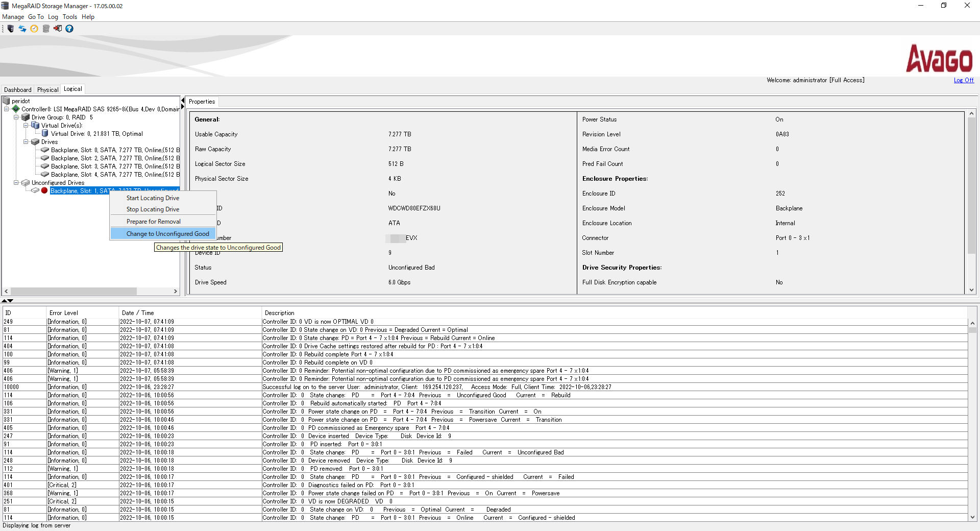The image size is (980, 531).
Task: Select Virtual Drive 0, 21.831 TB, Optimal
Action: pos(97,134)
